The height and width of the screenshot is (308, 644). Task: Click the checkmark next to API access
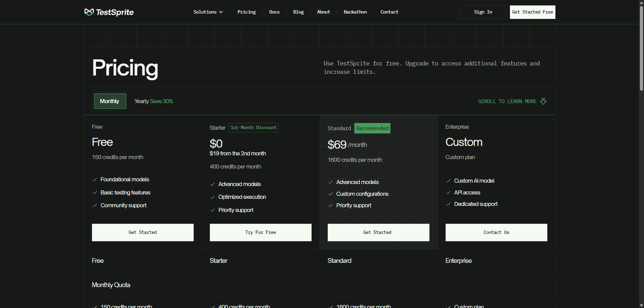pyautogui.click(x=448, y=193)
